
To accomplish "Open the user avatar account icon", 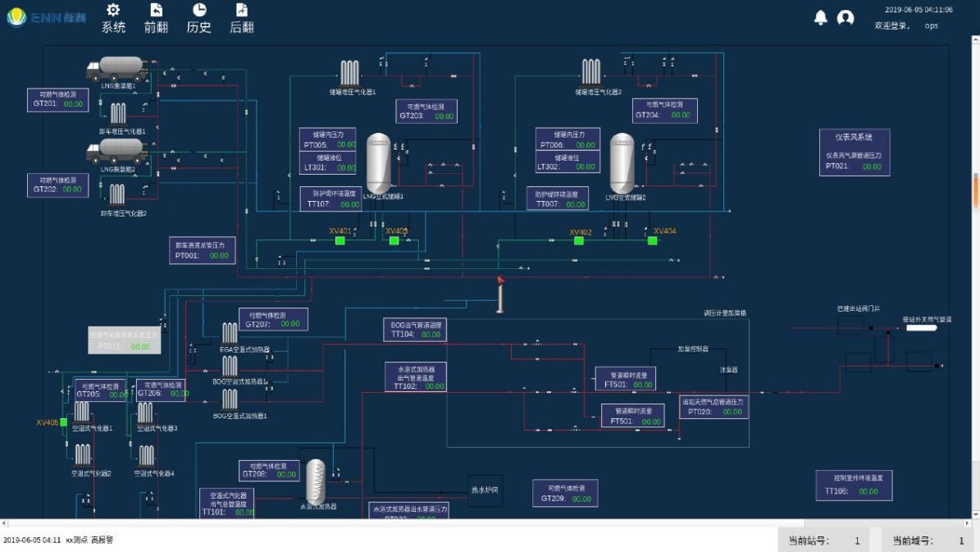I will (846, 17).
